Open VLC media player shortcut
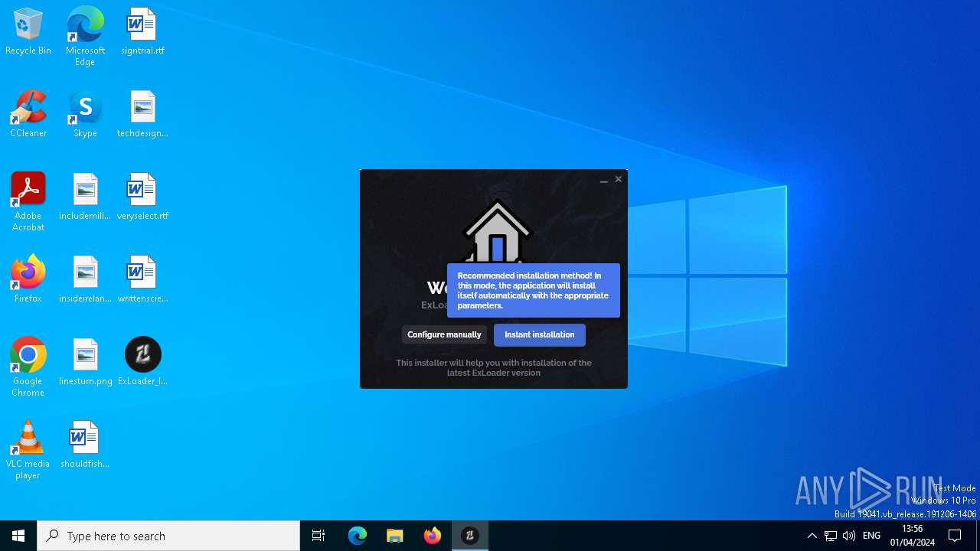 [x=28, y=450]
